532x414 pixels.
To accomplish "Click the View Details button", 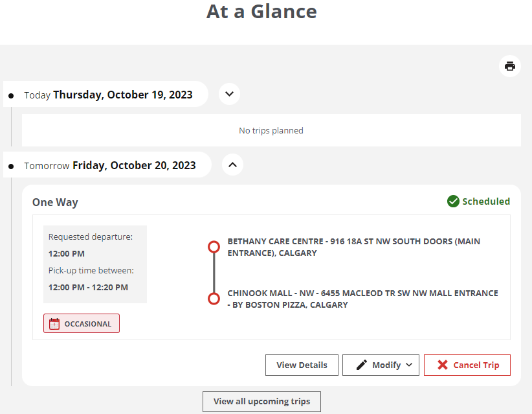I will (302, 365).
